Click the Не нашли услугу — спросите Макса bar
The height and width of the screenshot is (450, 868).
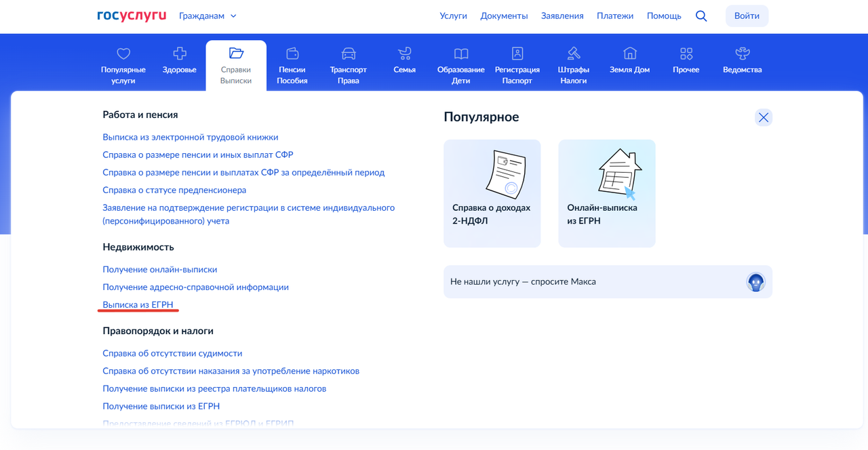tap(608, 281)
